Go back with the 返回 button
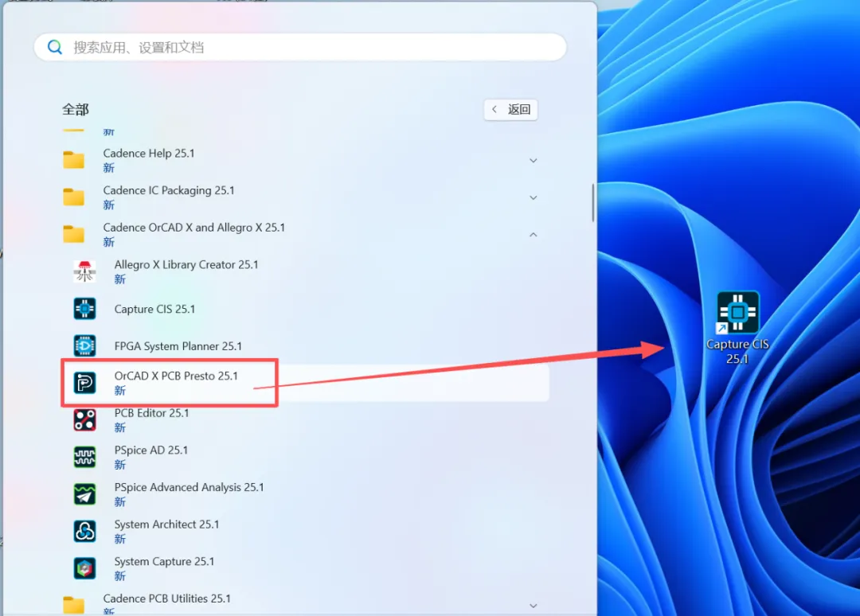The image size is (860, 616). (x=510, y=110)
